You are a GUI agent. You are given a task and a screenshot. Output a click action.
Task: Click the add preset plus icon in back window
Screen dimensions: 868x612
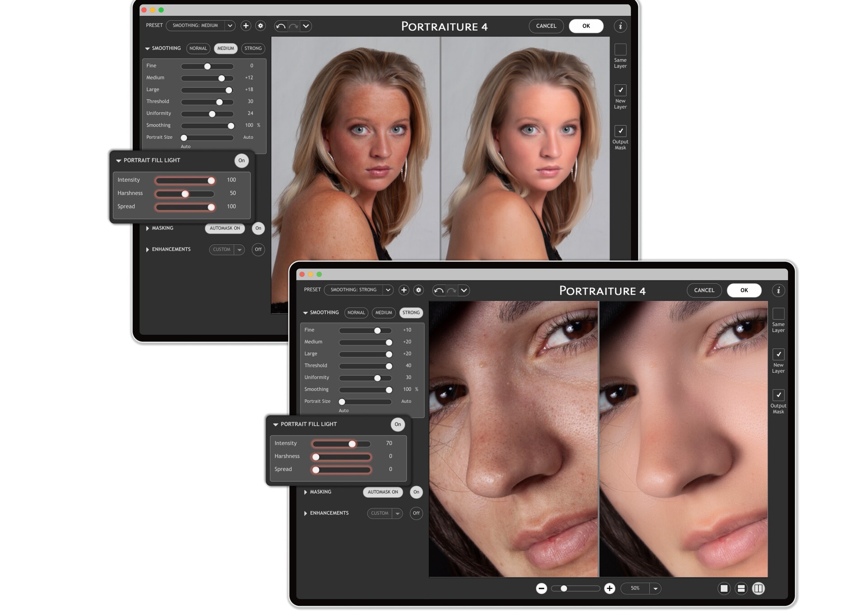pos(246,26)
